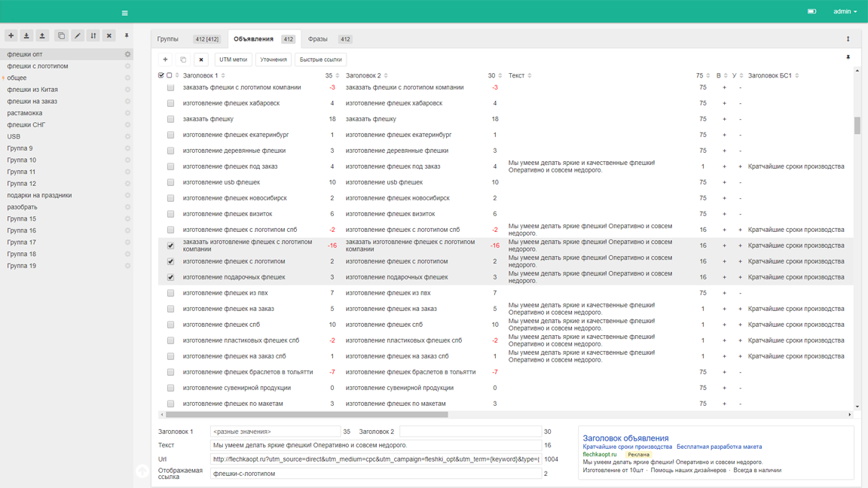Open the admin user dropdown
Image resolution: width=868 pixels, height=488 pixels.
click(x=845, y=11)
